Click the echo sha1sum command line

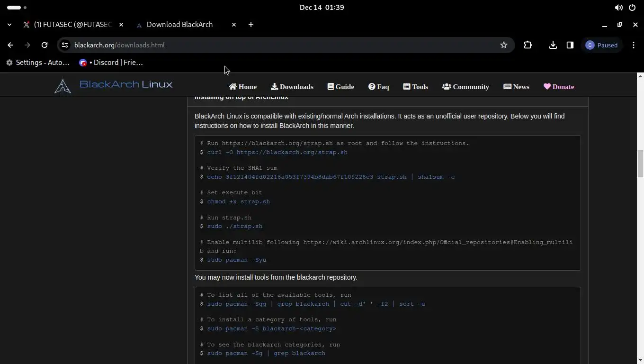[x=331, y=177]
